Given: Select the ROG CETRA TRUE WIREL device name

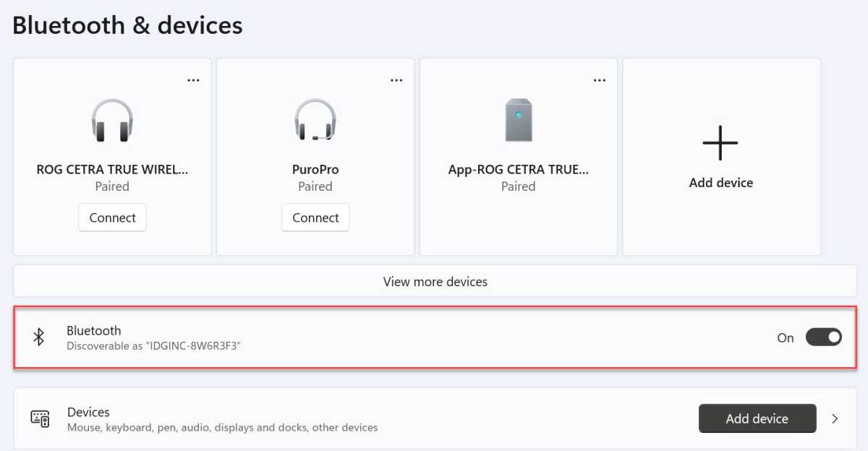Looking at the screenshot, I should click(x=112, y=170).
